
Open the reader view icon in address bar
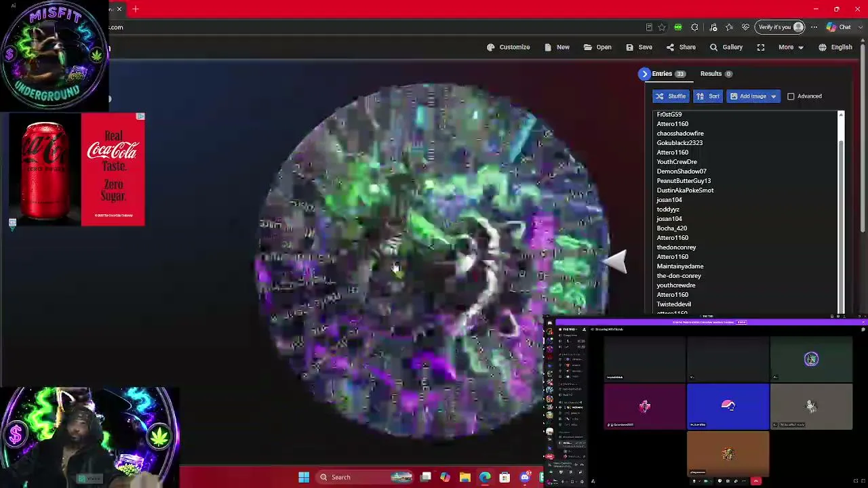click(x=649, y=27)
